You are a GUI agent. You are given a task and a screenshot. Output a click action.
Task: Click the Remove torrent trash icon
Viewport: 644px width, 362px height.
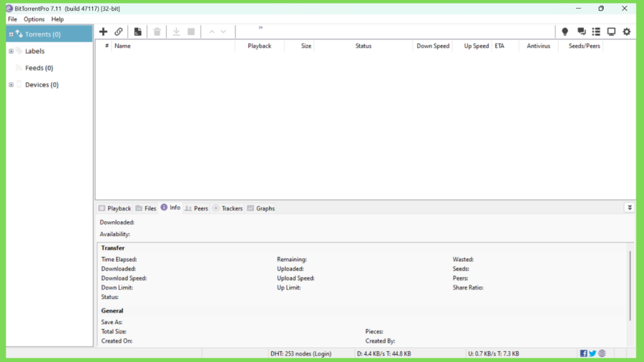[x=157, y=31]
